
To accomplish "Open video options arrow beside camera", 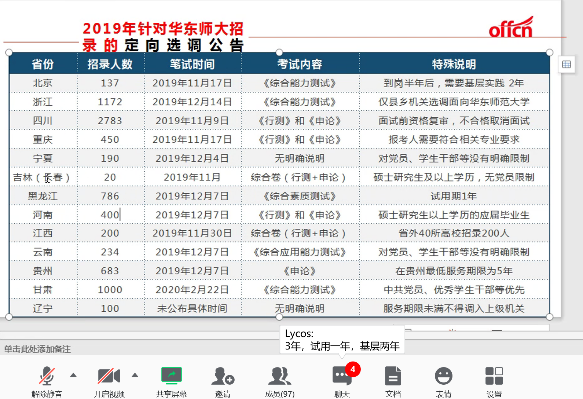I will point(135,375).
